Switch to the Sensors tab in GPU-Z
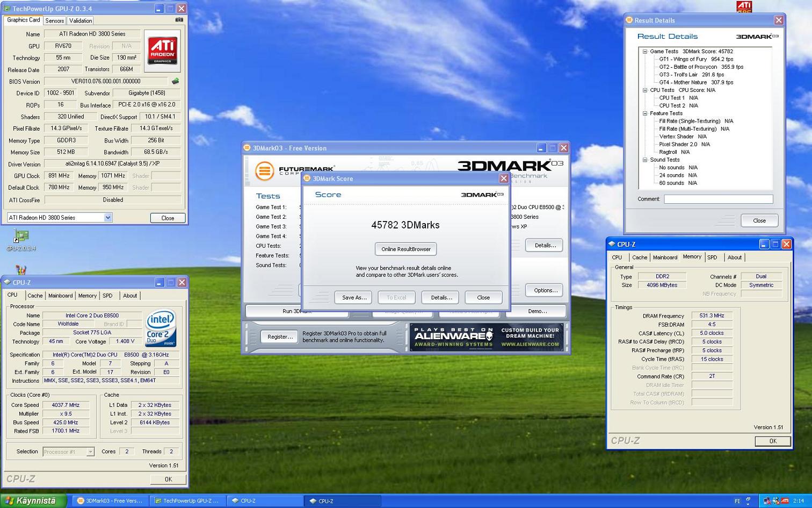Viewport: 812px width, 508px height. 55,20
